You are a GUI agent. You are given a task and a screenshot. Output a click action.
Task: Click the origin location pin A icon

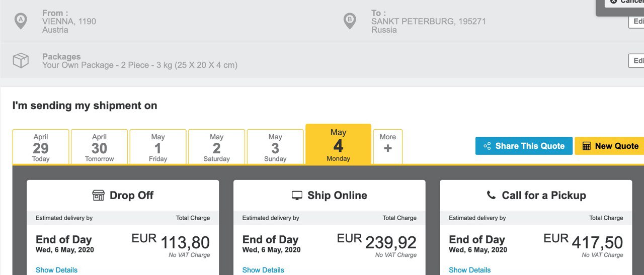click(21, 21)
